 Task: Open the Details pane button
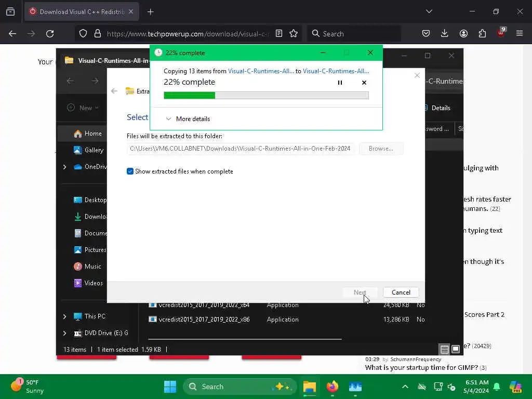tap(437, 108)
